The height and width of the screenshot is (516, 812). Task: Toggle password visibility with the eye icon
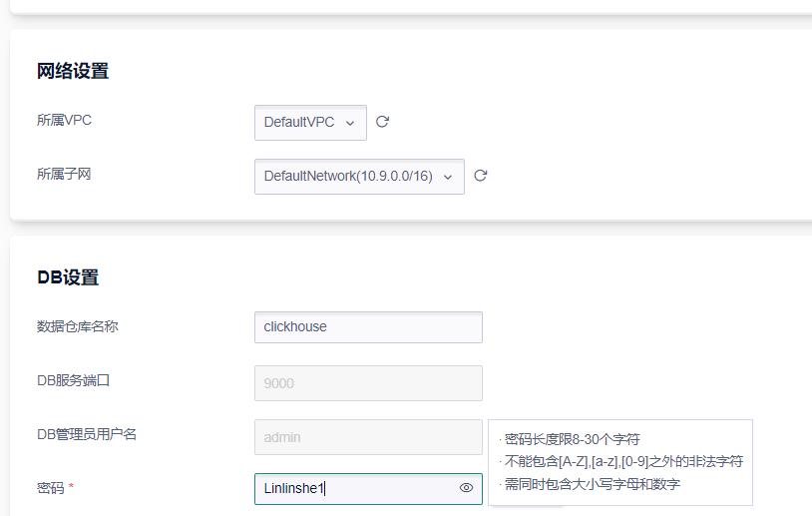[x=466, y=488]
